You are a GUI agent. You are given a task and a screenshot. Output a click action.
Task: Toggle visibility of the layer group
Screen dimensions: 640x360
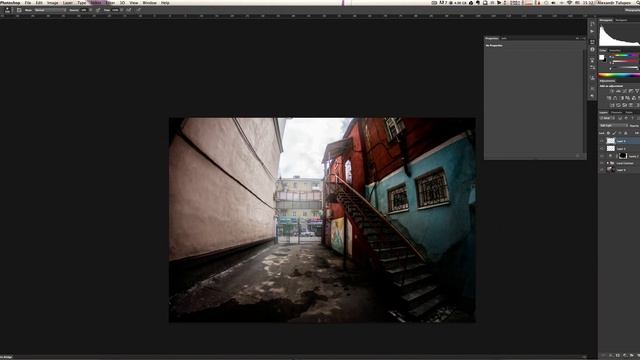[602, 163]
